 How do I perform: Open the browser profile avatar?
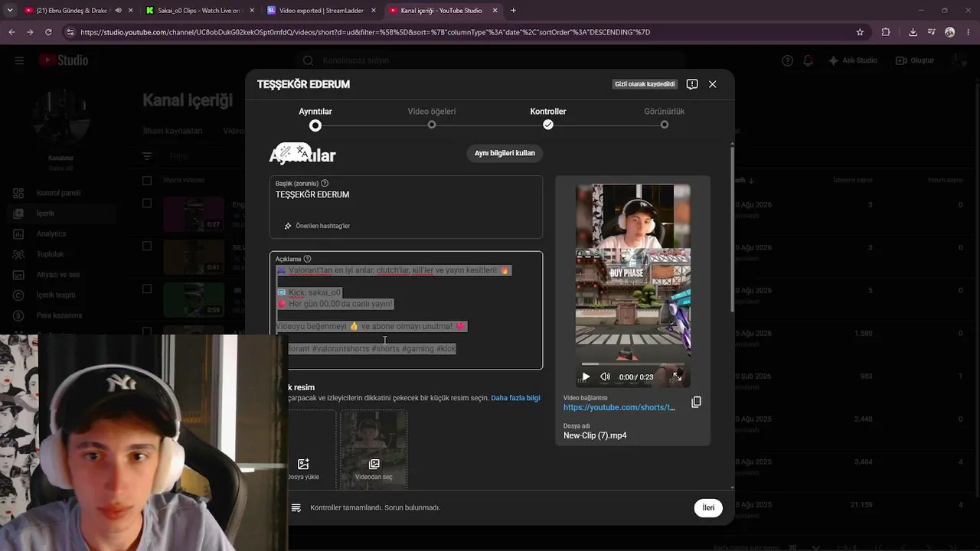[x=950, y=32]
